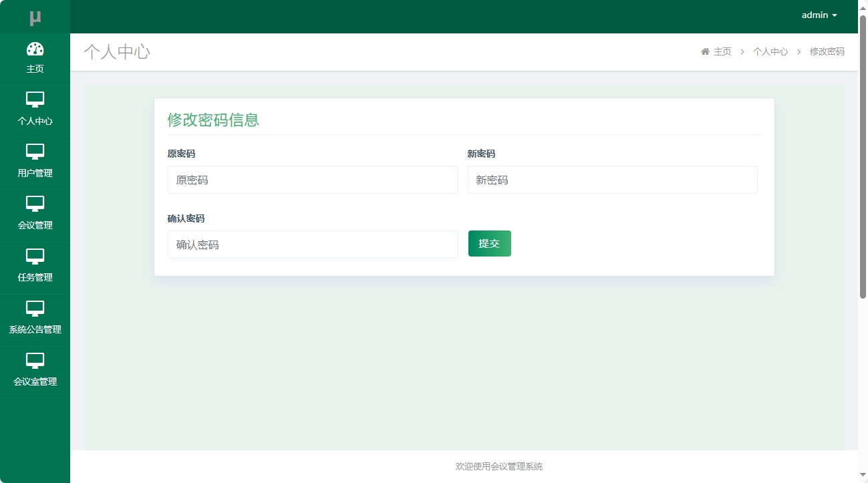The height and width of the screenshot is (483, 868).
Task: Open 用户管理 from the sidebar
Action: pyautogui.click(x=35, y=172)
